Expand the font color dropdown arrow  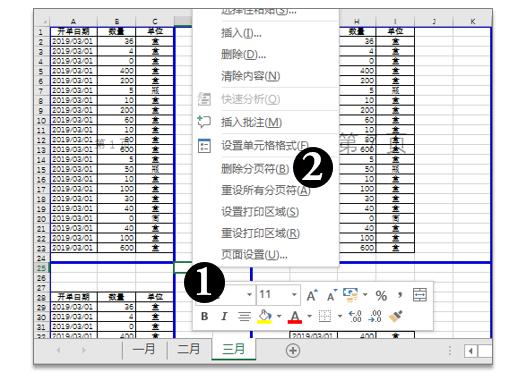[x=309, y=316]
